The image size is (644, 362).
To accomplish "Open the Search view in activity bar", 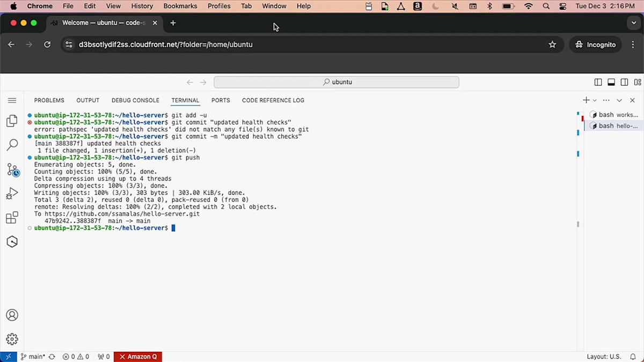I will coord(12,145).
